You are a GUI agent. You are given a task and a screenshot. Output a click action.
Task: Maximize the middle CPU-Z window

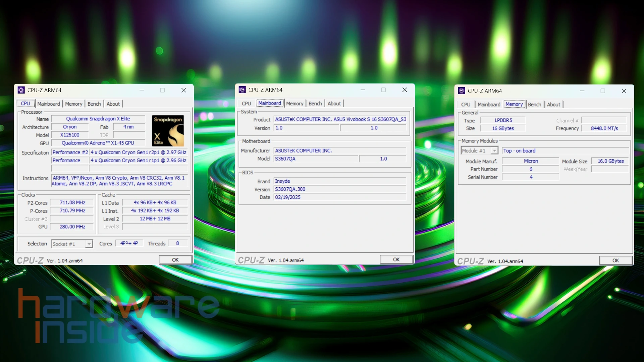[383, 90]
